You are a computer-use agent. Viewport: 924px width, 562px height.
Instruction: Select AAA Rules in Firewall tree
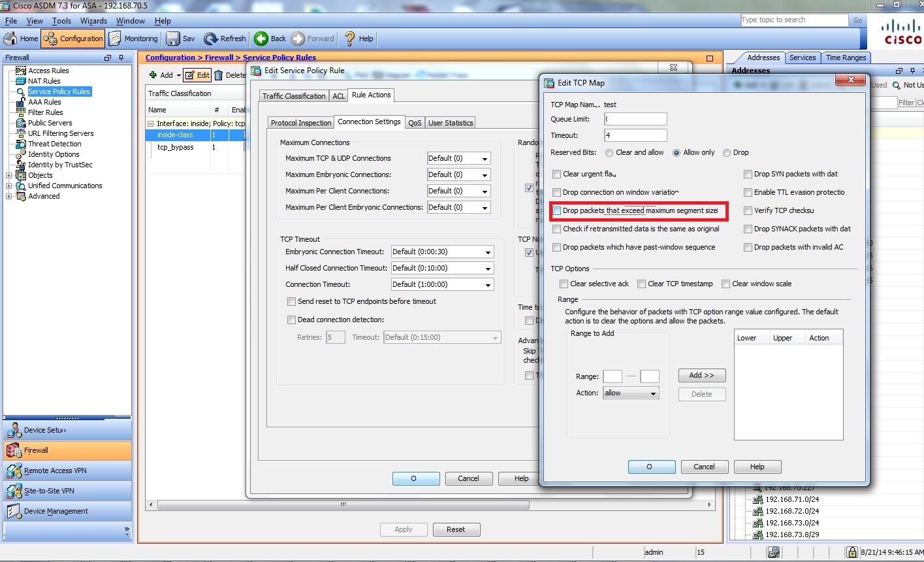pos(44,102)
